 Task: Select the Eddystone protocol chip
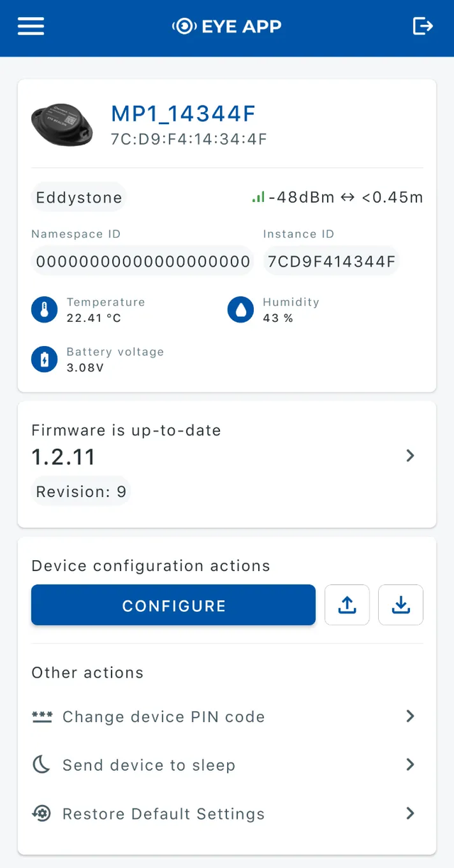[79, 197]
